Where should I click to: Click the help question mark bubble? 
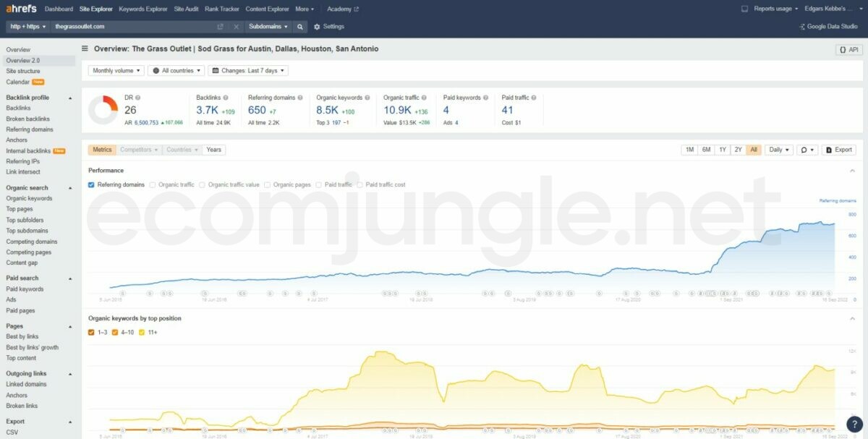[x=855, y=425]
